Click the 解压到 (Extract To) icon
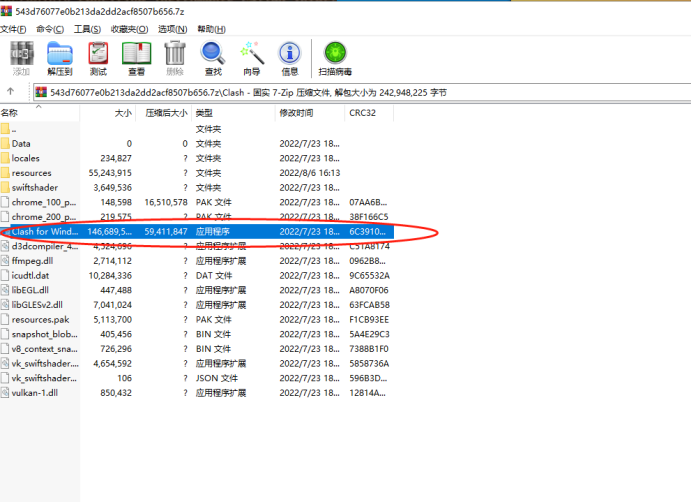Image resolution: width=692 pixels, height=502 pixels. tap(60, 58)
